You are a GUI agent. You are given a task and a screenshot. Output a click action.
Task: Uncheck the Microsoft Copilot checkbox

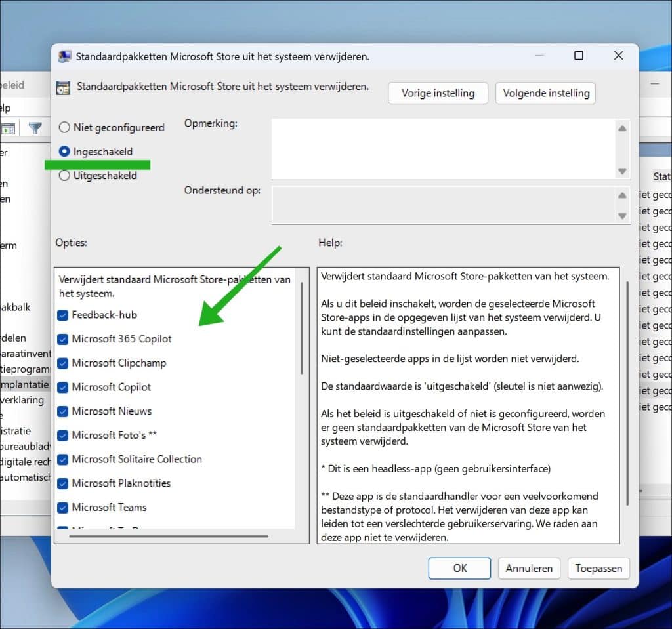pyautogui.click(x=62, y=388)
